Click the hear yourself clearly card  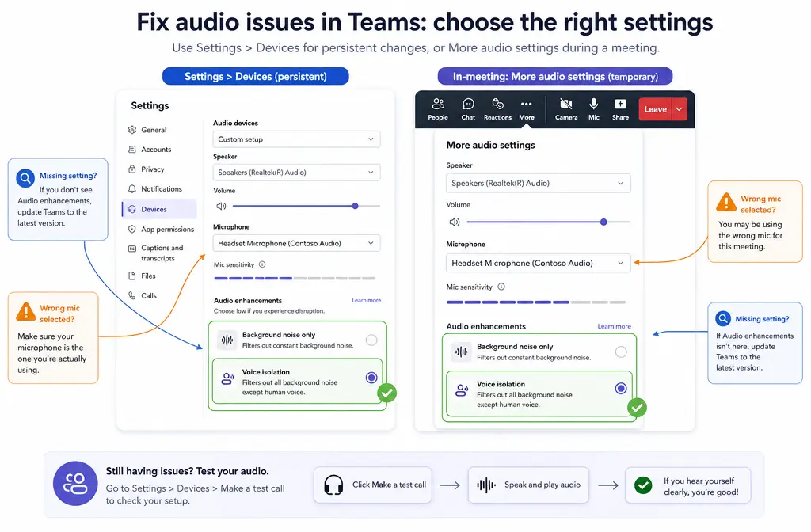click(687, 485)
